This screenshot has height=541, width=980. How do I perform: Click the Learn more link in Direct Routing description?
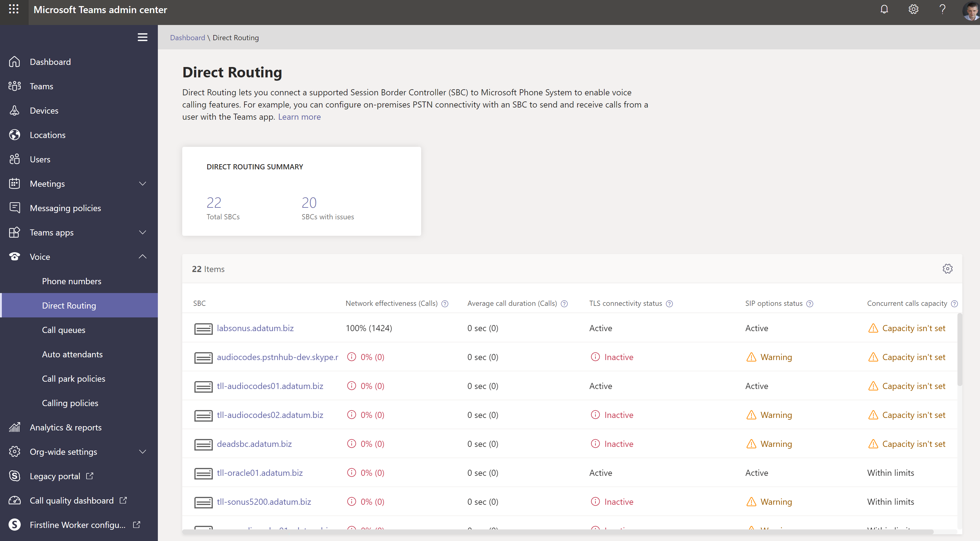click(299, 116)
